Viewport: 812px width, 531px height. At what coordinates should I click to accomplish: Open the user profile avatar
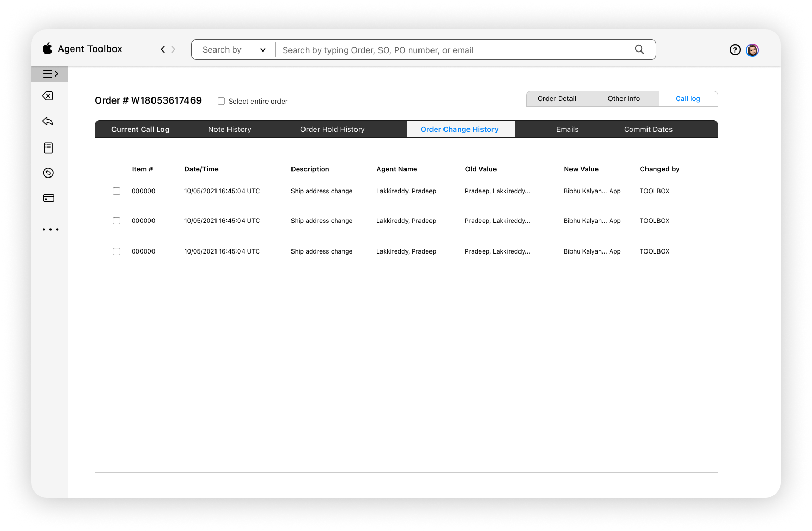point(752,50)
